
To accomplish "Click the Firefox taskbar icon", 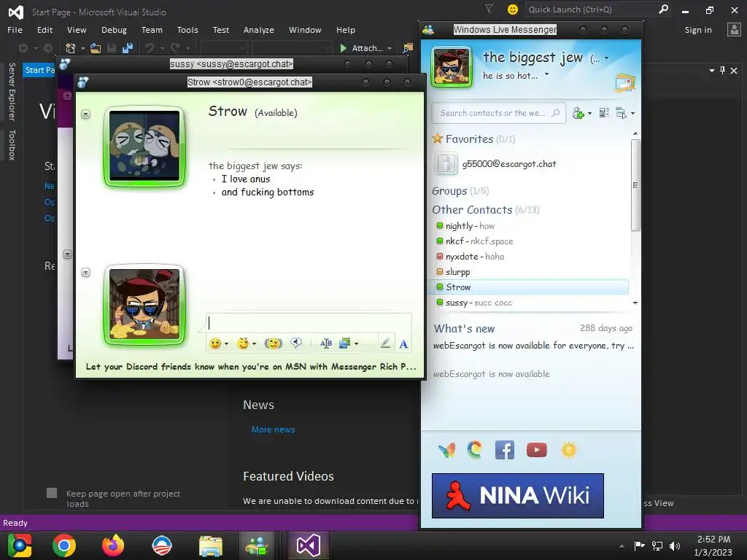I will (x=113, y=545).
